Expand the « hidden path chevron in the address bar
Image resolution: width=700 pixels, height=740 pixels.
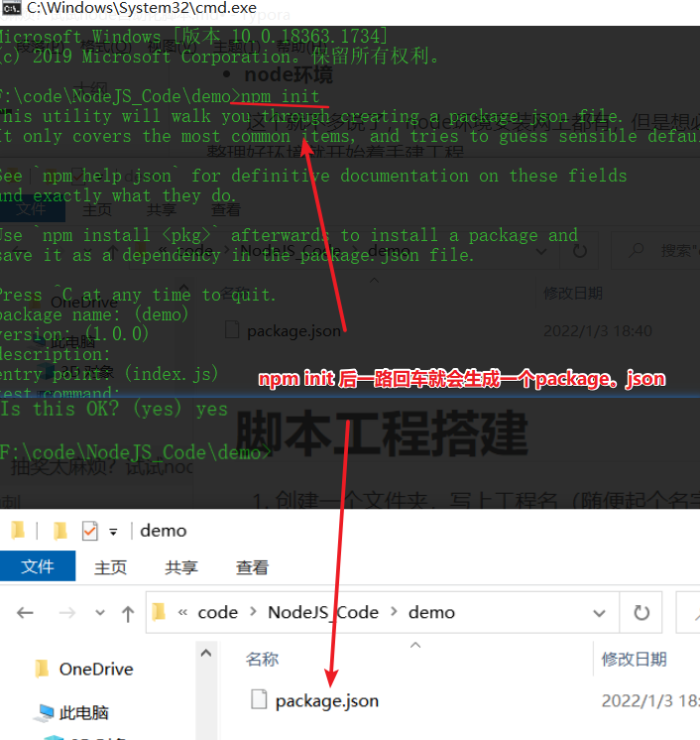182,613
